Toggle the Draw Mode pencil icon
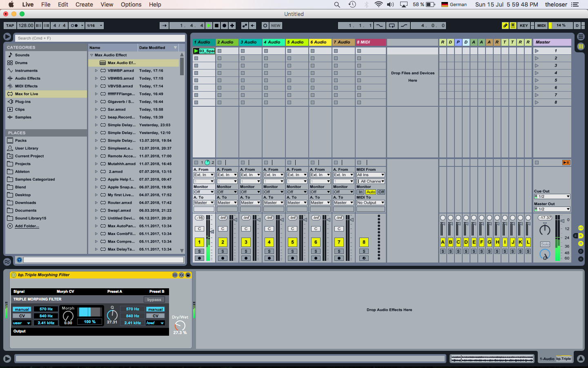The width and height of the screenshot is (588, 368). (x=505, y=25)
